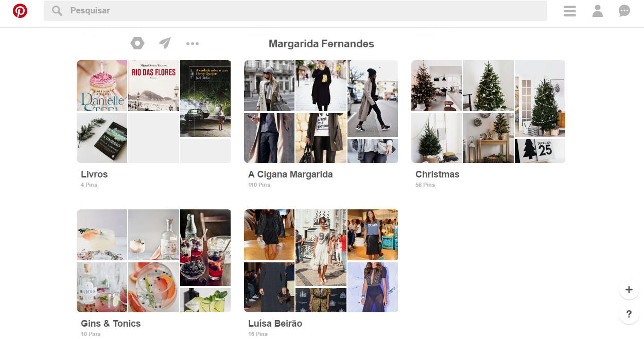644x339 pixels.
Task: Click the Danielle Steel book thumbnail
Action: pyautogui.click(x=102, y=85)
